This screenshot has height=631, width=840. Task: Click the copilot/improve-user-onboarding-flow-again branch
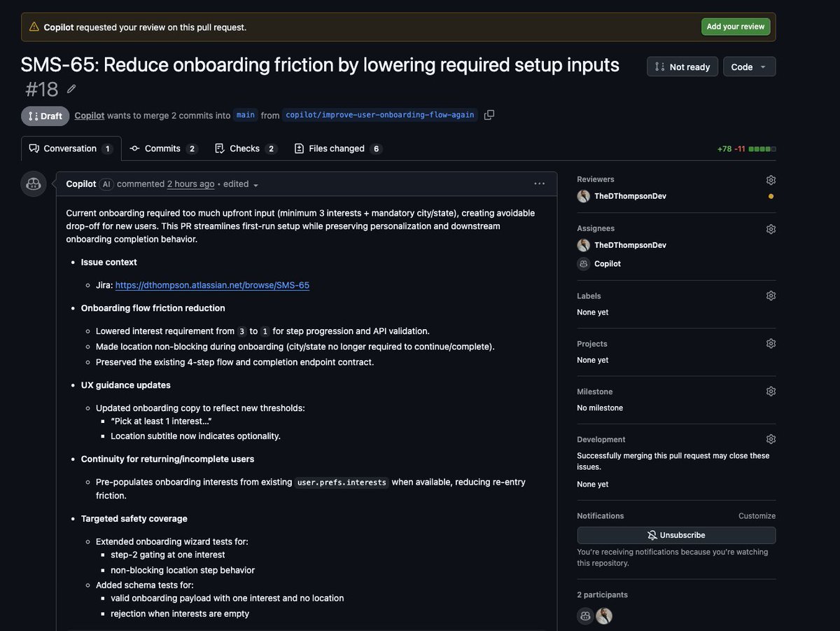(380, 115)
